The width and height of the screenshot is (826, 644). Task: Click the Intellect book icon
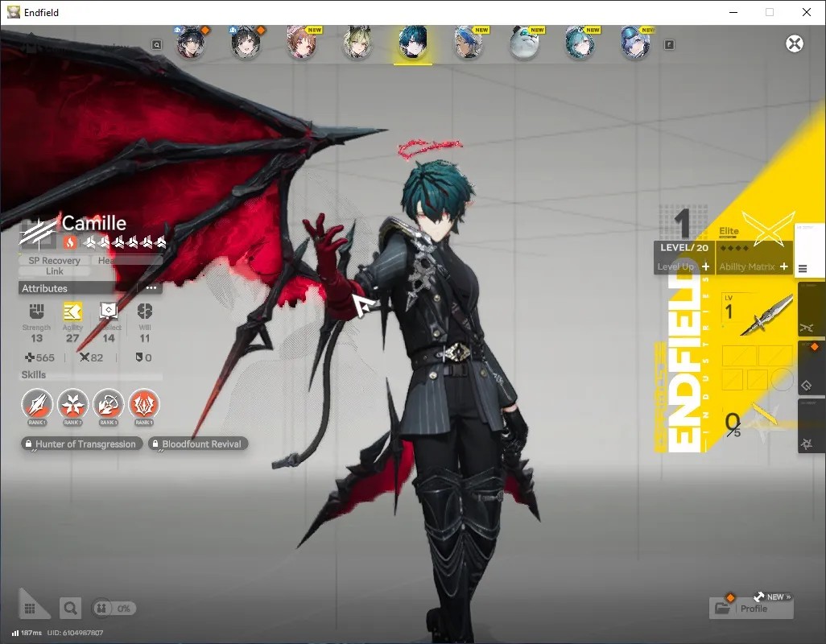coord(109,312)
